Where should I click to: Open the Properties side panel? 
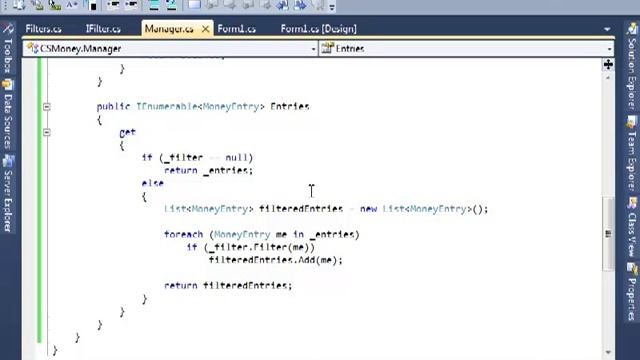(632, 292)
